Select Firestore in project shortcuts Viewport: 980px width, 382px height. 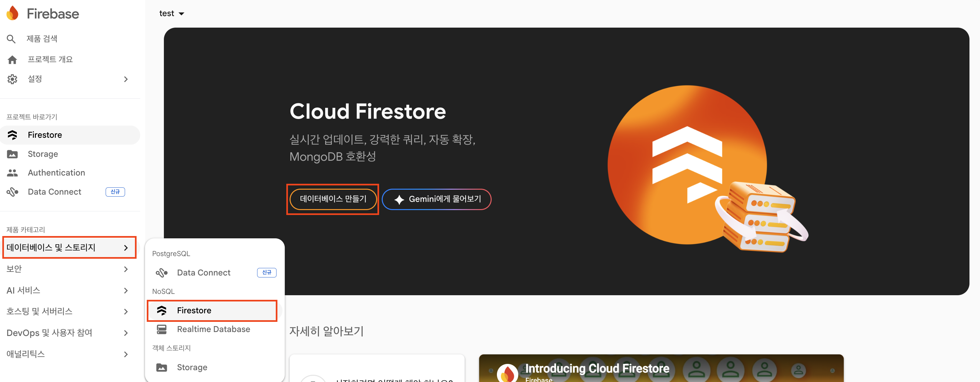point(70,135)
